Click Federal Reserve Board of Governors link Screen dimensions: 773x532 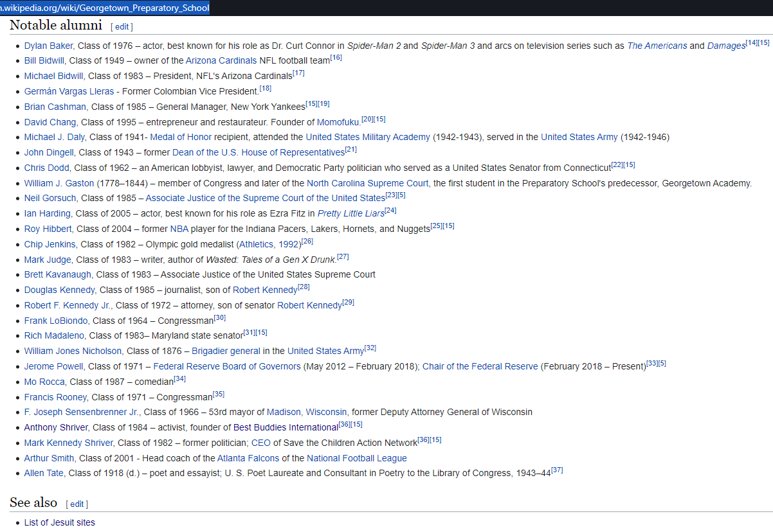point(227,366)
